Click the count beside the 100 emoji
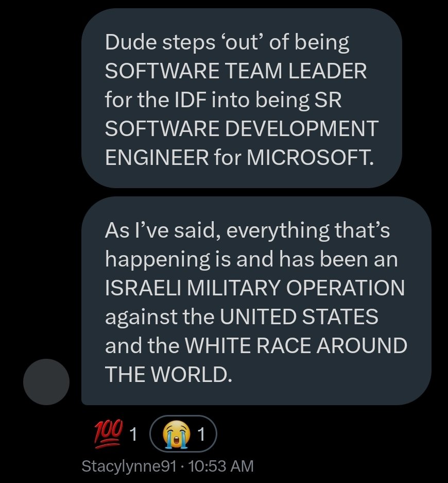 [x=132, y=436]
